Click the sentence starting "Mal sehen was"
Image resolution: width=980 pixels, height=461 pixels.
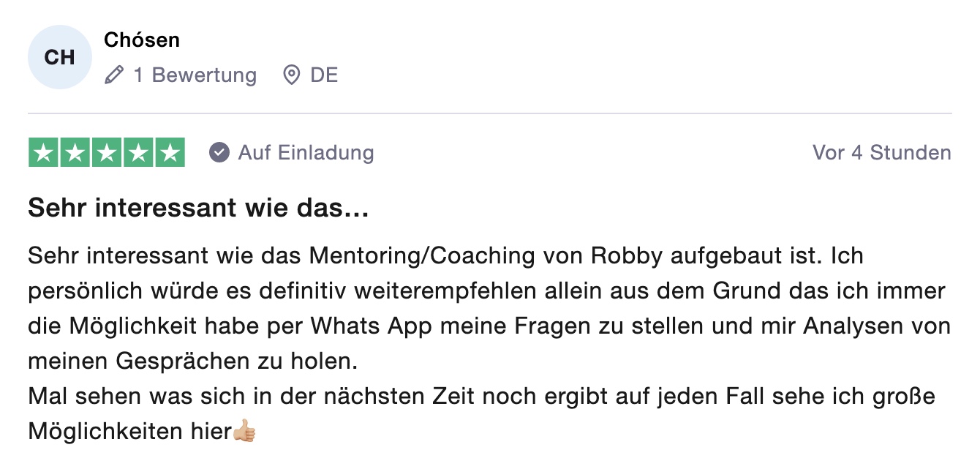483,414
